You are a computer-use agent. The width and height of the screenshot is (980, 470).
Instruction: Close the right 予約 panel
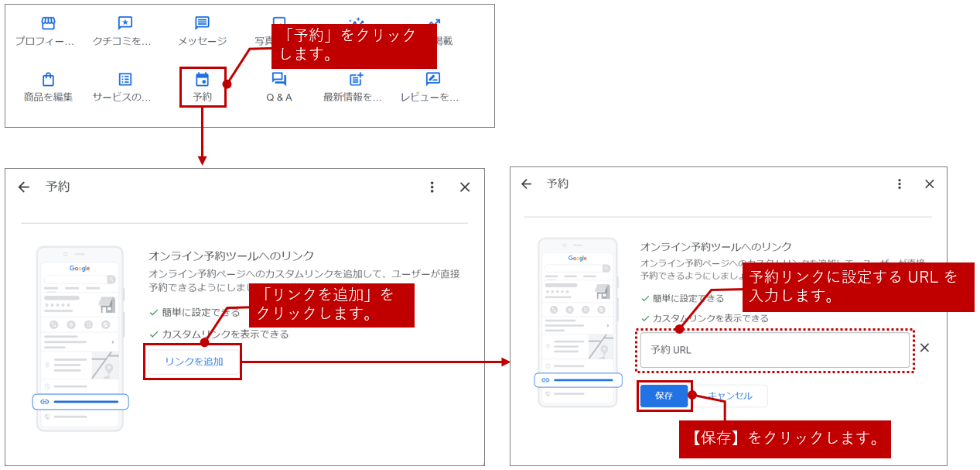(930, 184)
